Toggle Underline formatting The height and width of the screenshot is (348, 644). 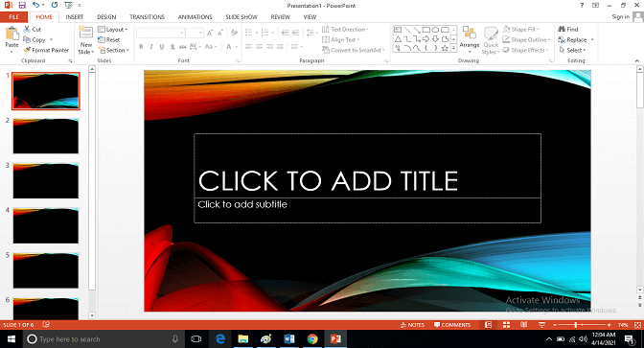162,47
